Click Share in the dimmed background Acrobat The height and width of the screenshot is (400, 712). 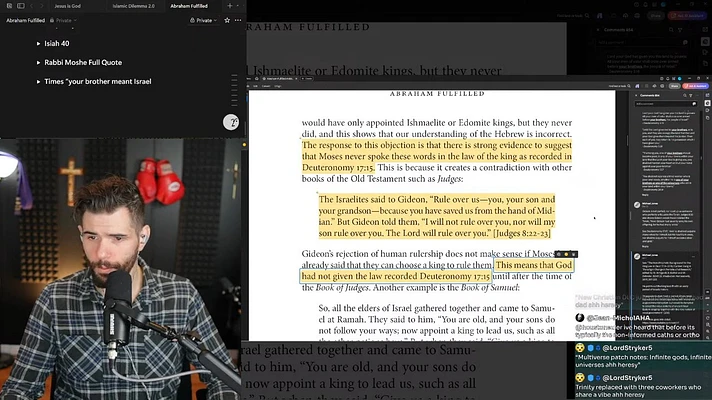pos(655,15)
